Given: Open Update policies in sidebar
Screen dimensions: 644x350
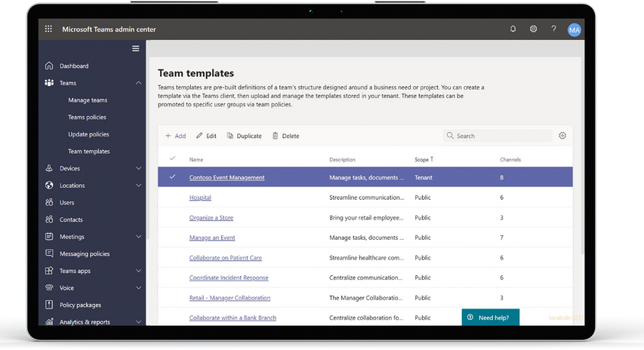Looking at the screenshot, I should click(x=88, y=134).
